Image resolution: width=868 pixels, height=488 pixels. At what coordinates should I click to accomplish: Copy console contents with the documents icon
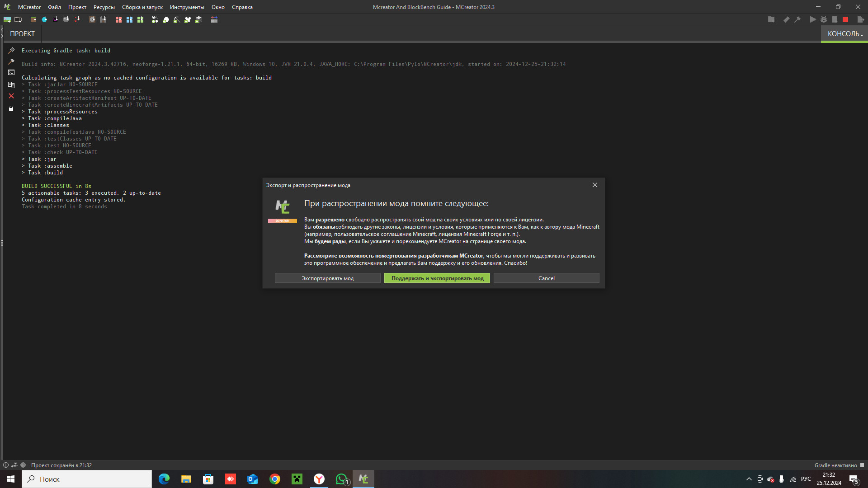tap(11, 84)
